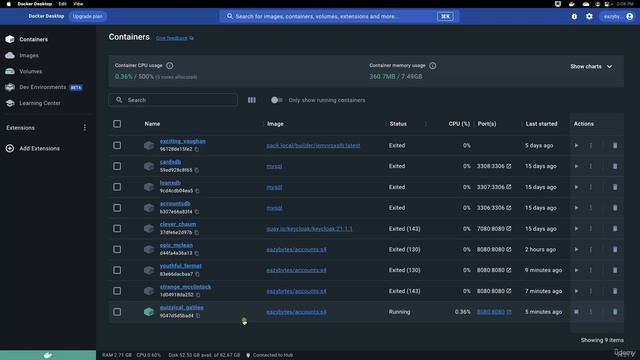Delete the cardsdb container
This screenshot has height=360, width=640.
[x=615, y=166]
